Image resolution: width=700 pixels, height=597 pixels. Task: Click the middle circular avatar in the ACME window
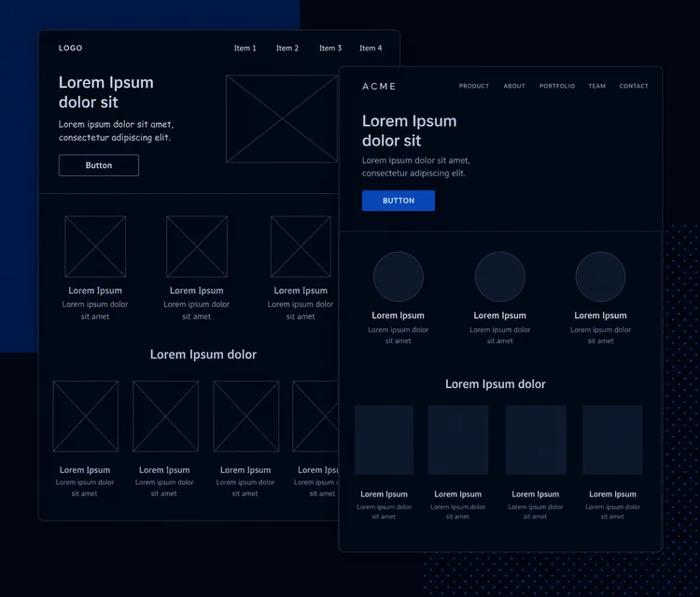click(500, 277)
